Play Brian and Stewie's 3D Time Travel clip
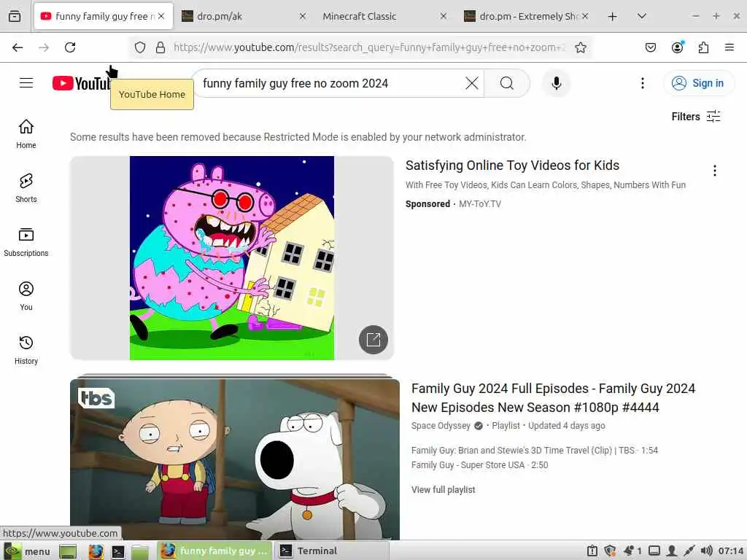 tap(534, 450)
